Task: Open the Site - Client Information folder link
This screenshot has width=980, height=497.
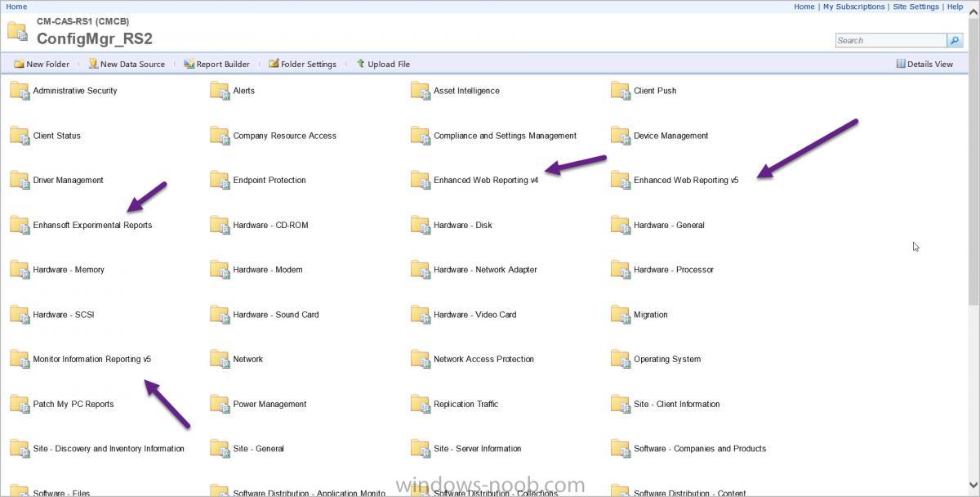Action: pos(677,404)
